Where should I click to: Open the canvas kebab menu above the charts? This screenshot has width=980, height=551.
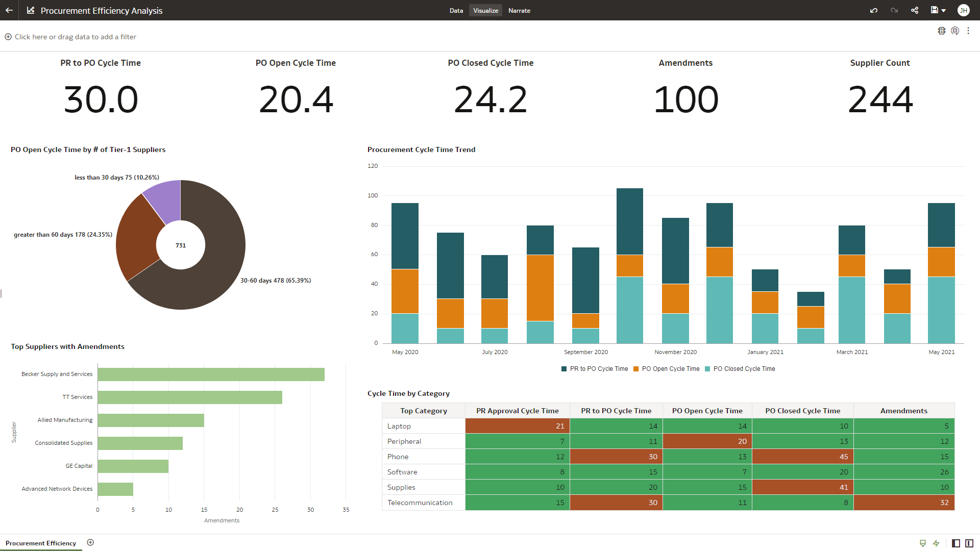tap(969, 31)
